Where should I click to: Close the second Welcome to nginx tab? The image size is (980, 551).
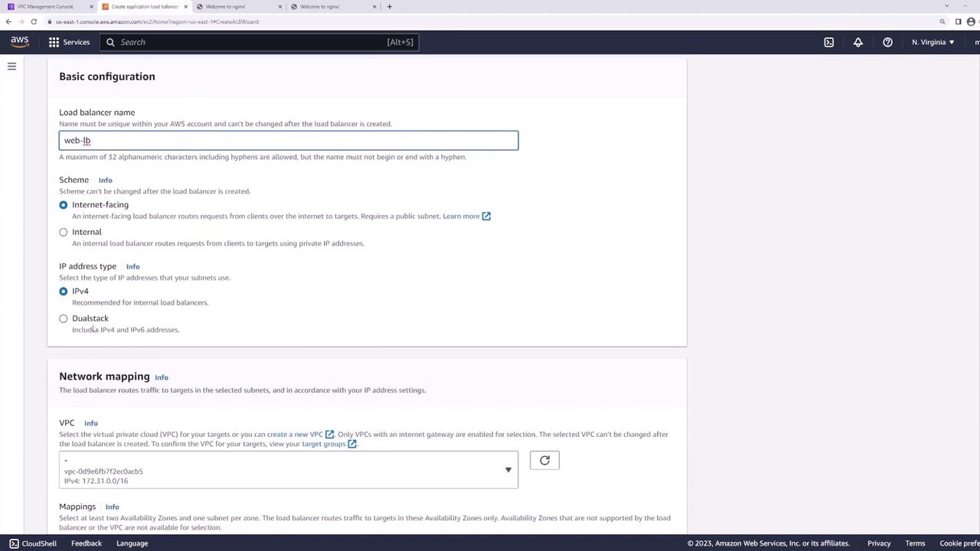pyautogui.click(x=374, y=7)
